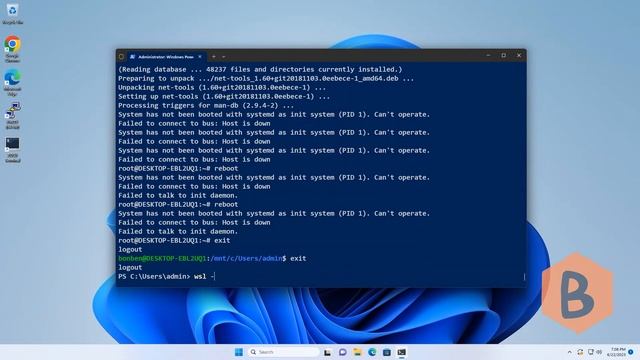Open the Google Chrome desktop shortcut
This screenshot has width=640, height=360.
12,49
